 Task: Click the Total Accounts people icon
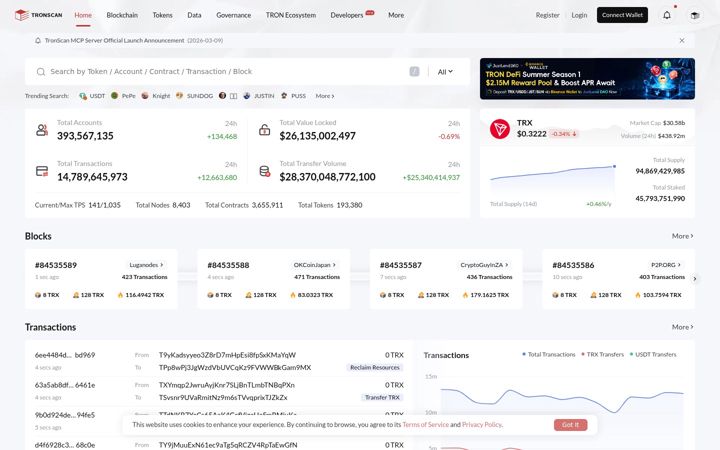click(x=42, y=130)
